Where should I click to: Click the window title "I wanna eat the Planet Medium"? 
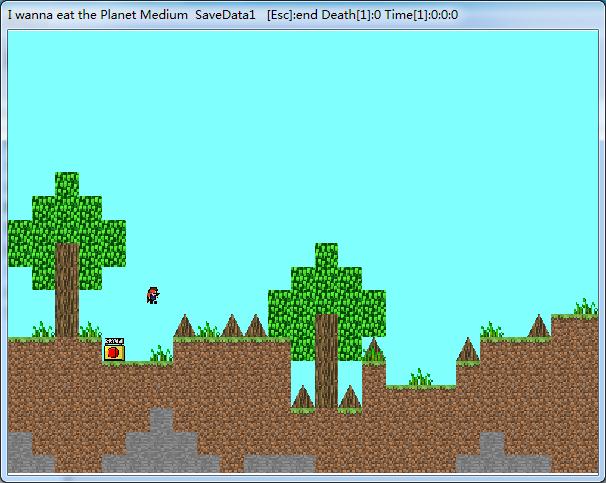pos(97,16)
